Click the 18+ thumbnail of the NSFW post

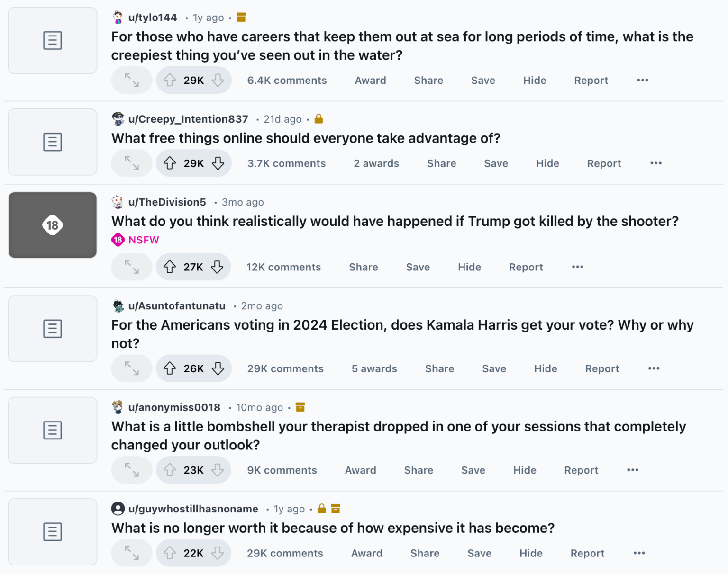pyautogui.click(x=52, y=225)
